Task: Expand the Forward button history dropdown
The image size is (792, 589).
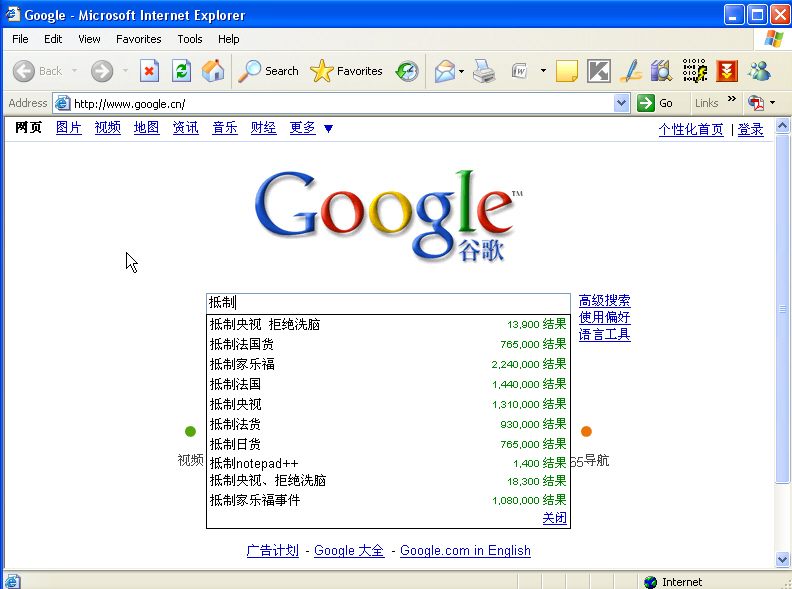Action: click(x=125, y=71)
